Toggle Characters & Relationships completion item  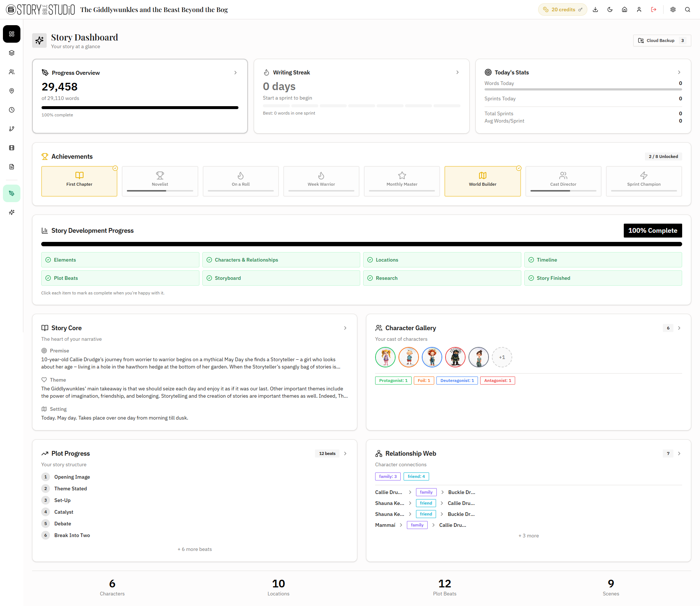(281, 260)
